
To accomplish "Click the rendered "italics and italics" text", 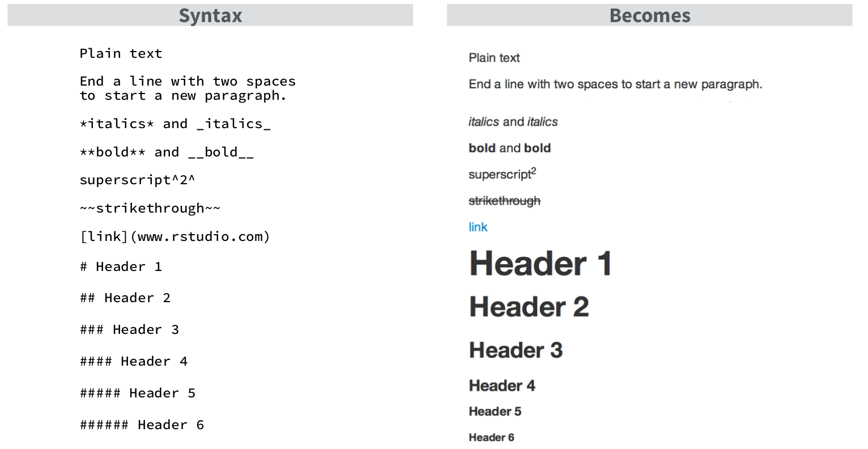I will coord(513,122).
